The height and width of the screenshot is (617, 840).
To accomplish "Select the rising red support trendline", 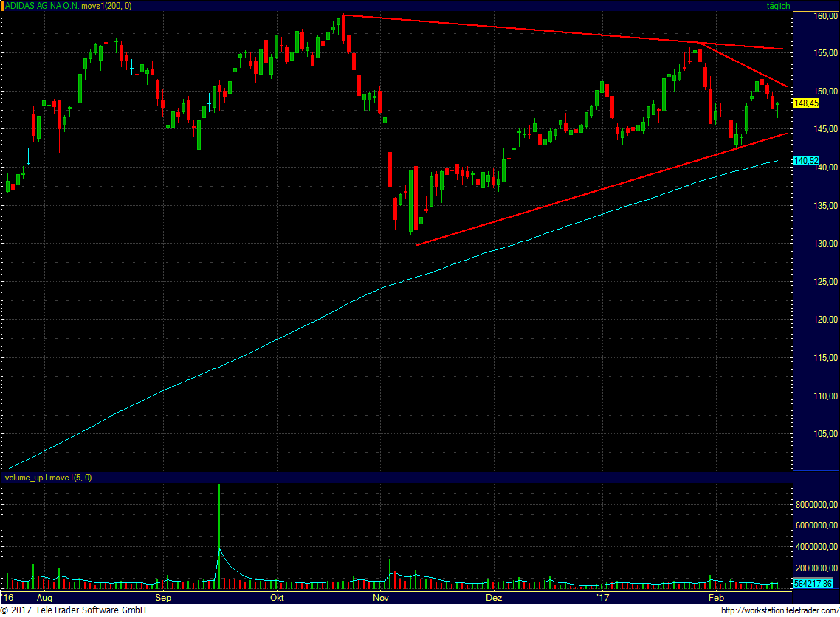I will 601,189.
